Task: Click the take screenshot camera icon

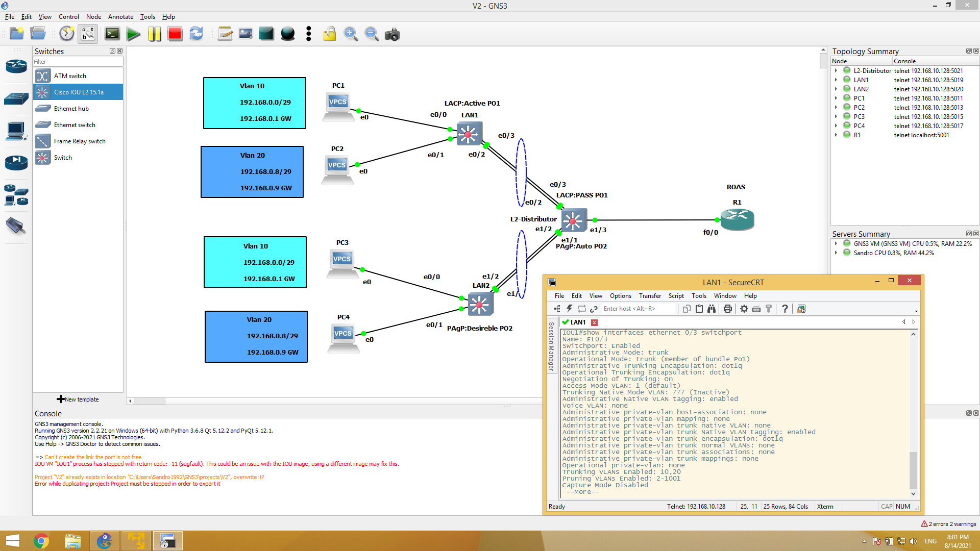Action: pos(392,34)
